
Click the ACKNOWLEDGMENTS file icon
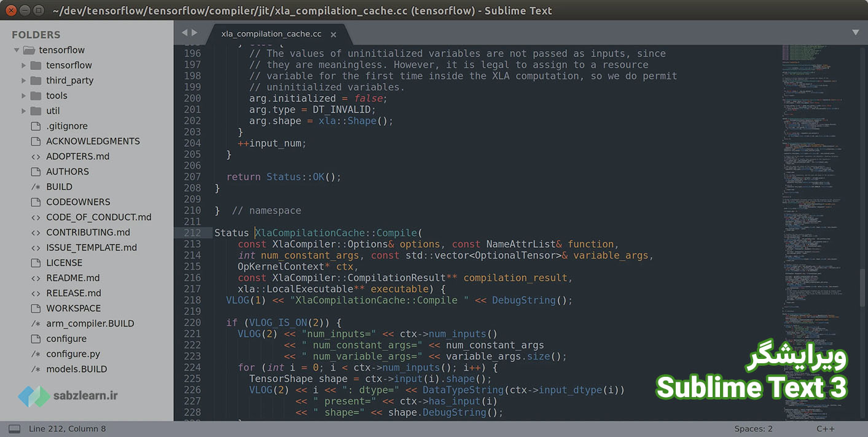pos(36,141)
